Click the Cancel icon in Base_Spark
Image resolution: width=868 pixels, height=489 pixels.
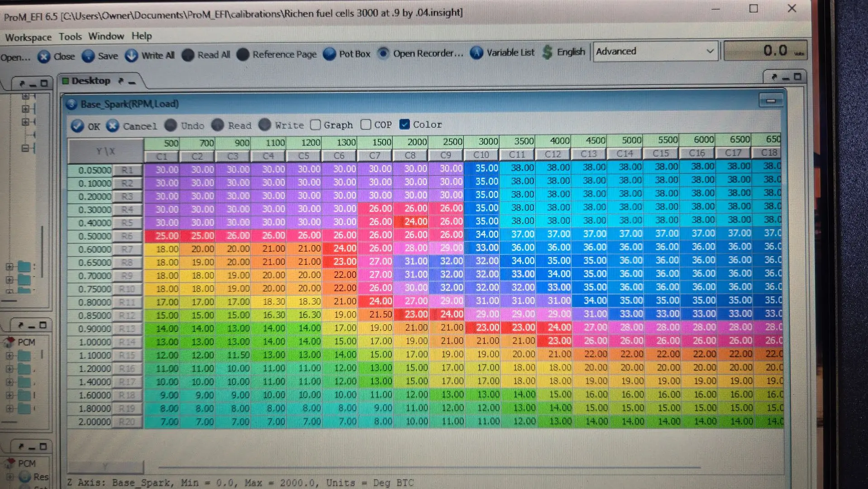113,126
